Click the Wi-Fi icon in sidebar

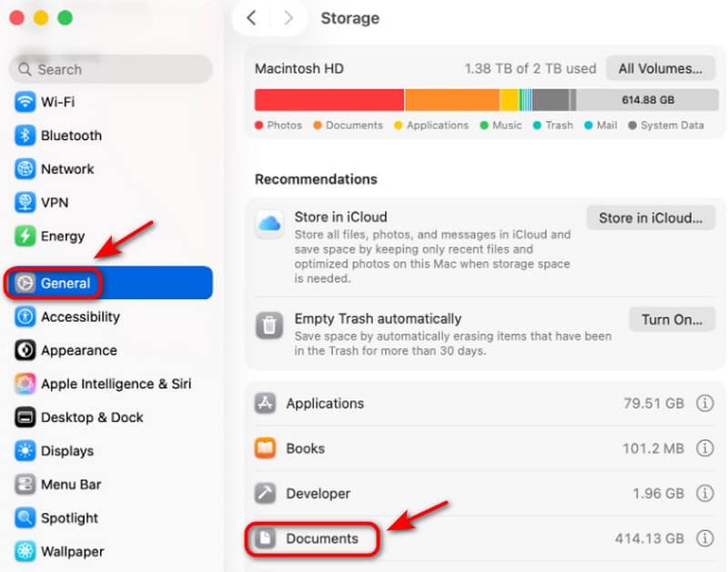point(25,102)
